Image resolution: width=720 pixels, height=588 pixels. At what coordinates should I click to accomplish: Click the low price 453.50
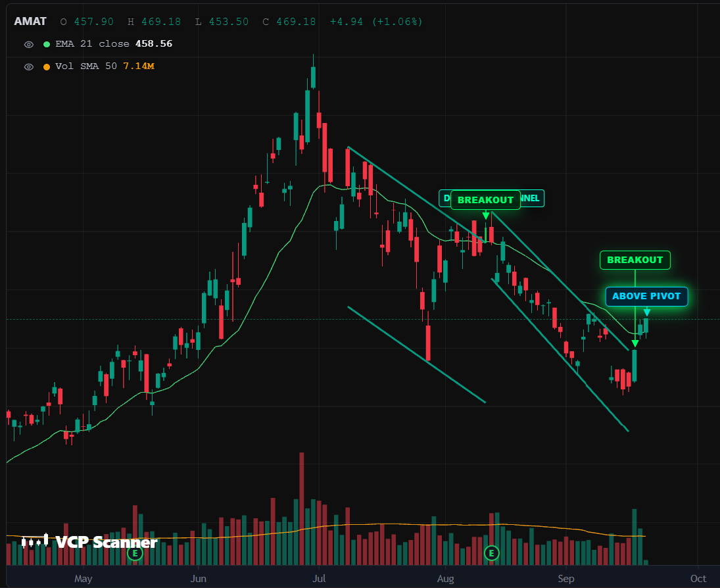point(229,22)
